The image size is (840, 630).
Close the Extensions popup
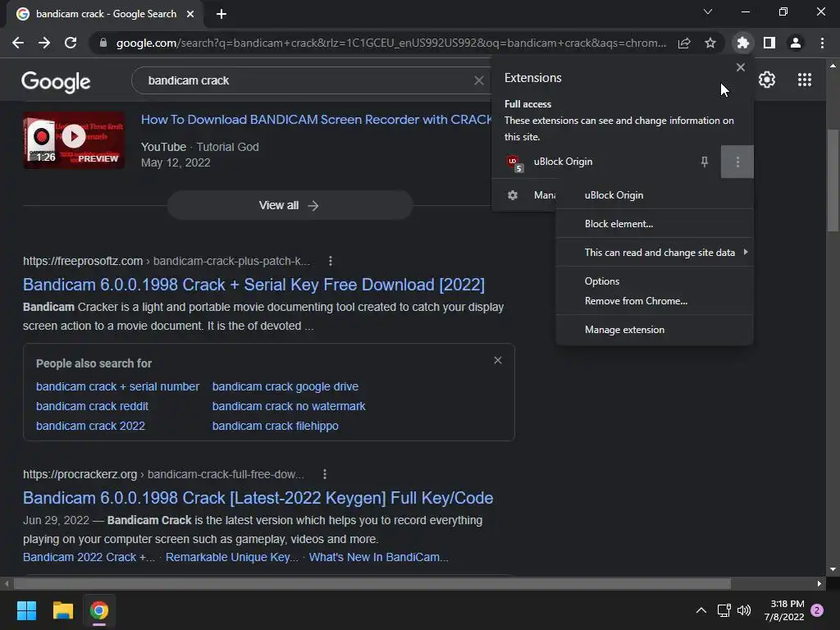coord(741,67)
